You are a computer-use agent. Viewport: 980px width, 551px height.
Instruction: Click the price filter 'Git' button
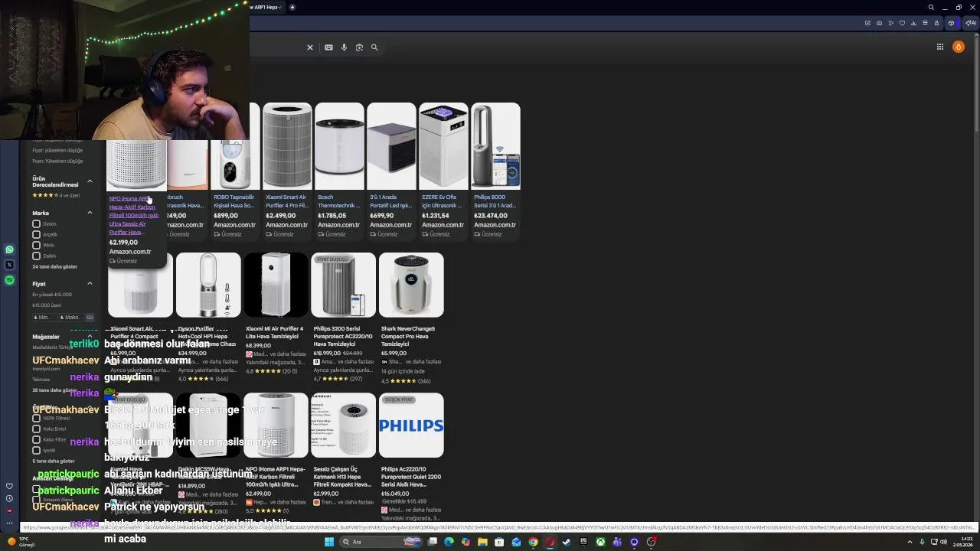coord(90,317)
